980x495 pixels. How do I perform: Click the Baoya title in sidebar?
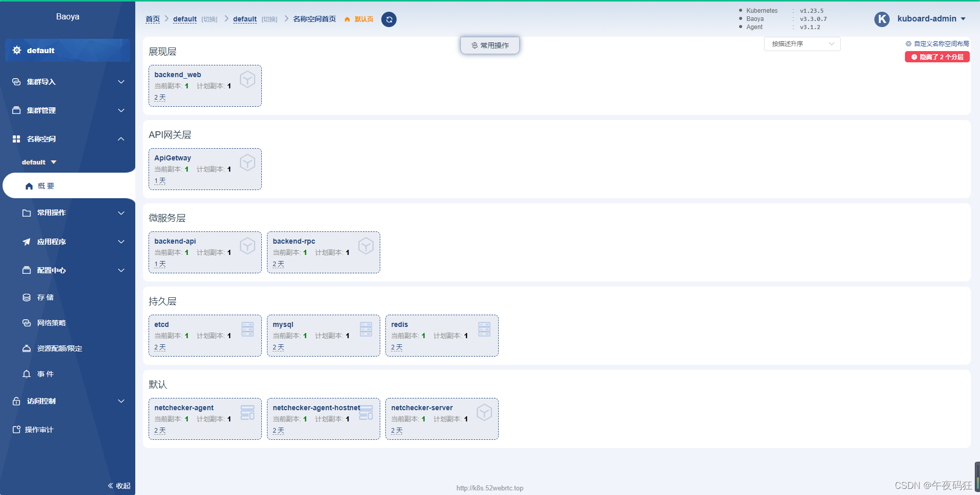click(67, 16)
